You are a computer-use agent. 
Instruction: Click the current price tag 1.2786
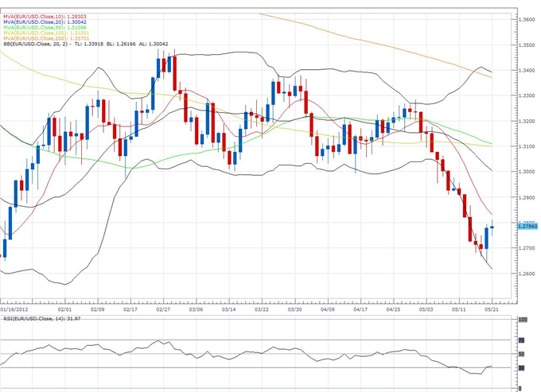pyautogui.click(x=526, y=227)
